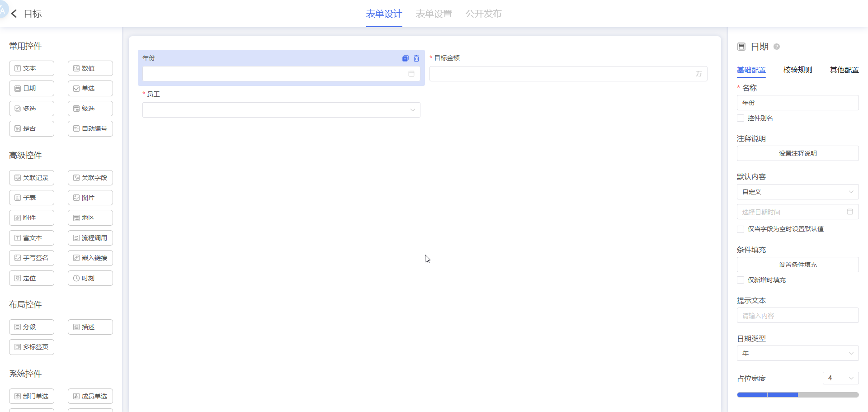
Task: Click the calendar icon in 年份 input
Action: click(411, 74)
